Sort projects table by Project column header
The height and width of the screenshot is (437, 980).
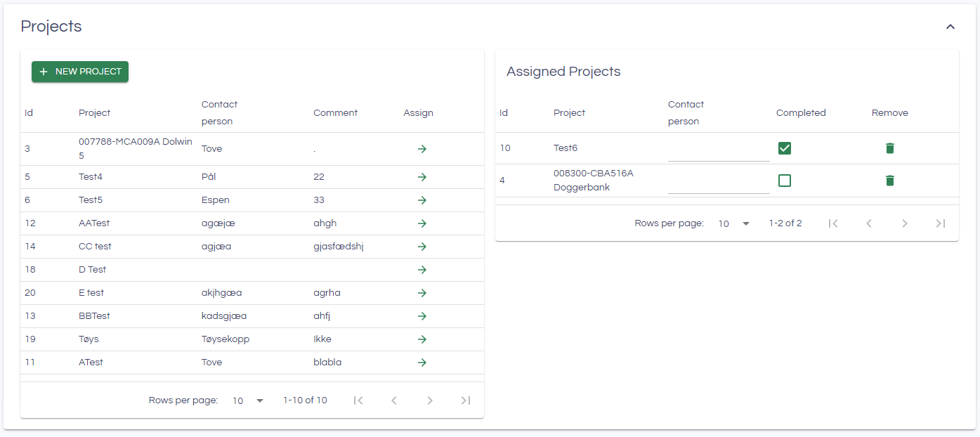(x=94, y=113)
